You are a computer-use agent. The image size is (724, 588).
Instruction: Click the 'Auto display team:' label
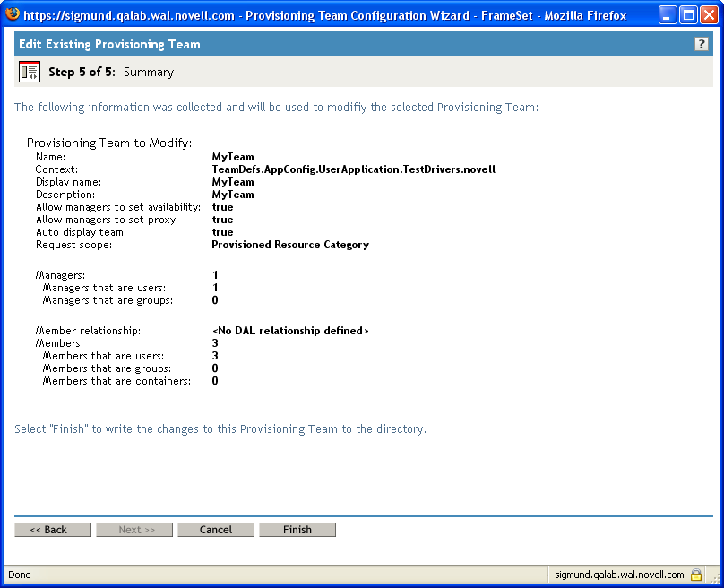[81, 232]
